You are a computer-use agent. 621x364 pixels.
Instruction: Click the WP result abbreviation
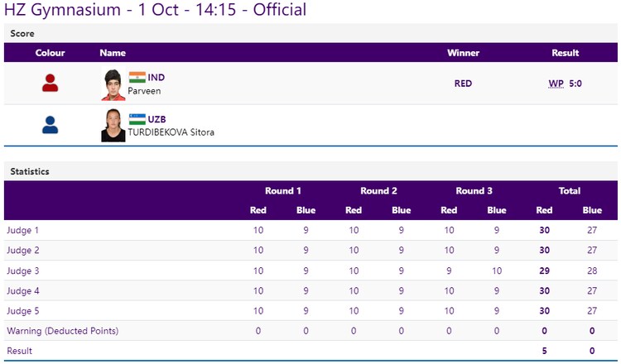click(556, 84)
